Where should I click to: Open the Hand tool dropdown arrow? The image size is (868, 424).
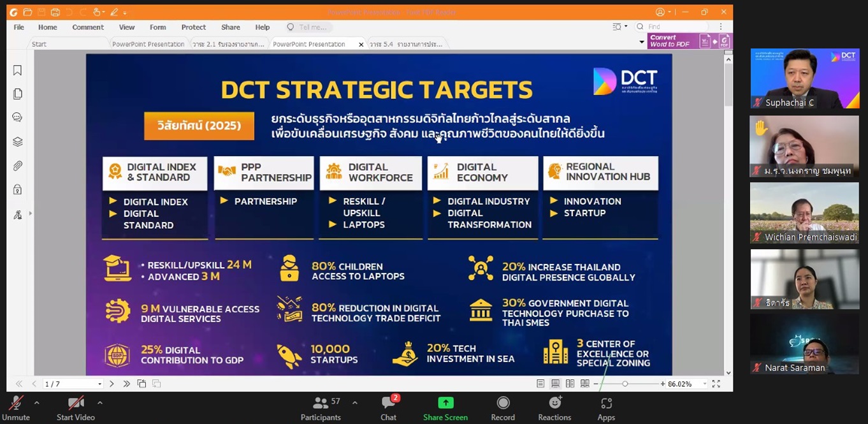pos(104,12)
